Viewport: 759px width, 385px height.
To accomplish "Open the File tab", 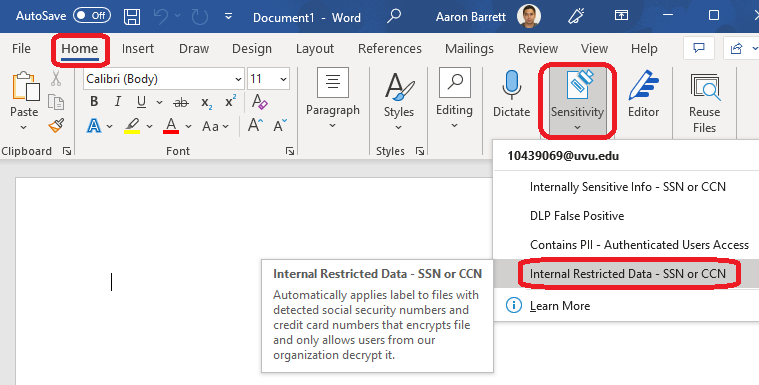I will (x=21, y=48).
